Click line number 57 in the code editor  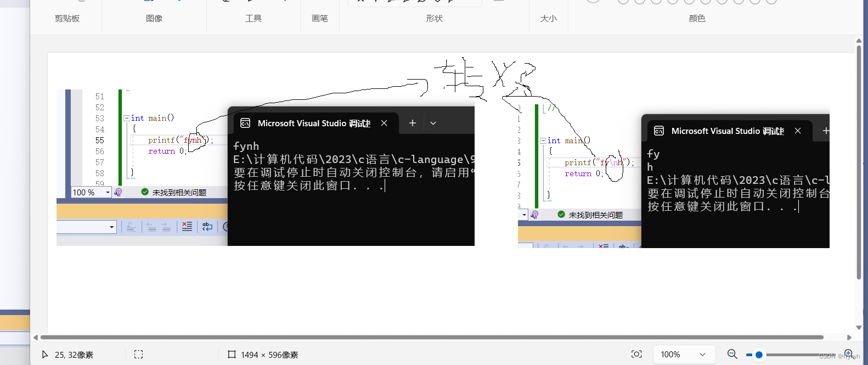click(99, 162)
